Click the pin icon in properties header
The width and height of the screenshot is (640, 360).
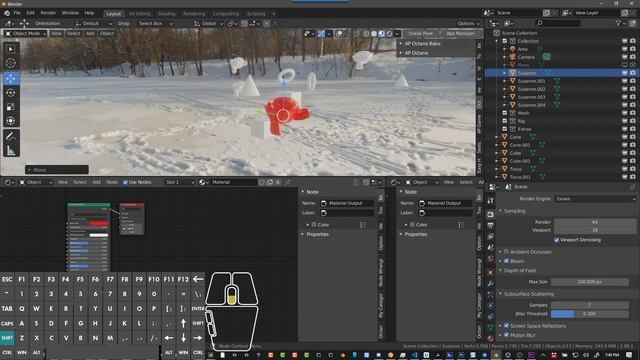[x=632, y=187]
